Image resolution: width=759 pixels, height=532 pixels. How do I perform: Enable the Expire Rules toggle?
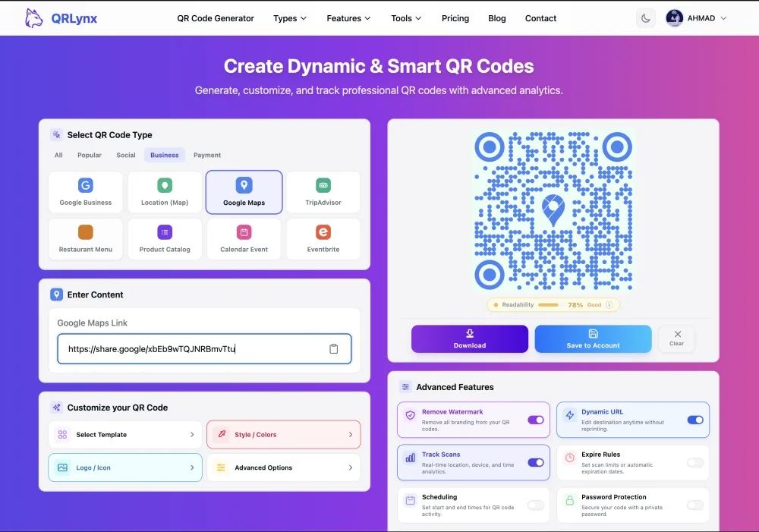click(695, 462)
